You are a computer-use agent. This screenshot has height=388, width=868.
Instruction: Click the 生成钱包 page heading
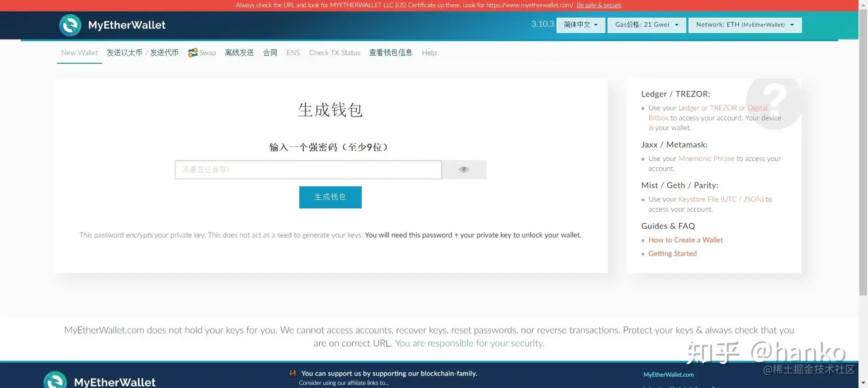click(330, 110)
